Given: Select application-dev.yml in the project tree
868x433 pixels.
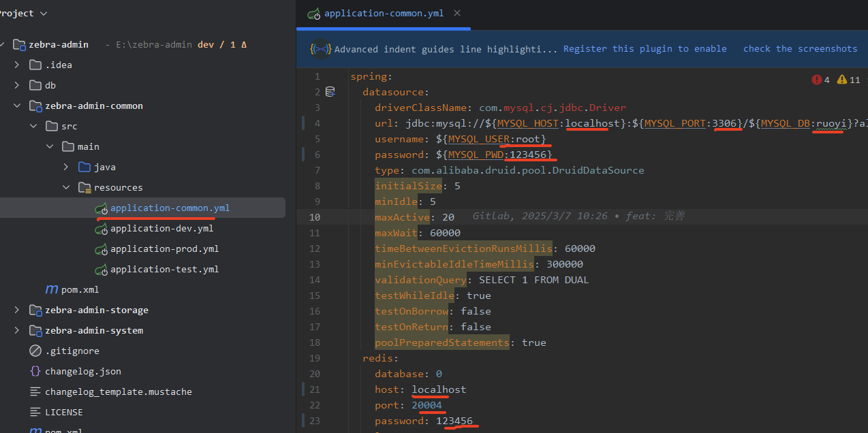Looking at the screenshot, I should pyautogui.click(x=161, y=228).
